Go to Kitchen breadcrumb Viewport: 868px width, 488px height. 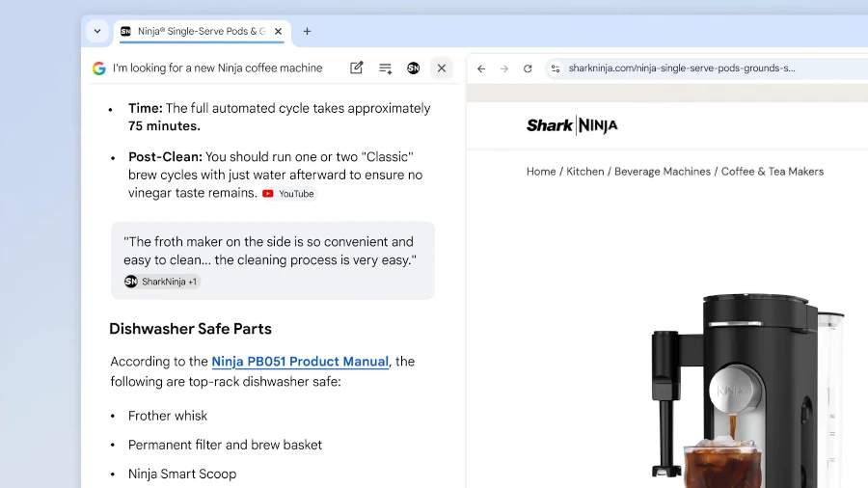pos(584,172)
